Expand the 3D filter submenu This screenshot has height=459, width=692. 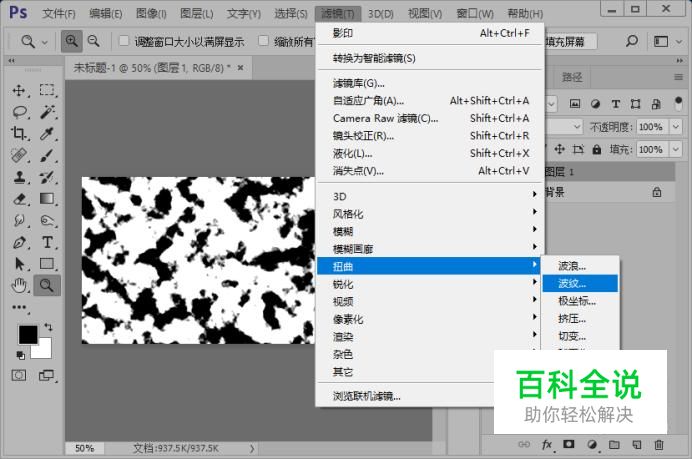pyautogui.click(x=430, y=196)
